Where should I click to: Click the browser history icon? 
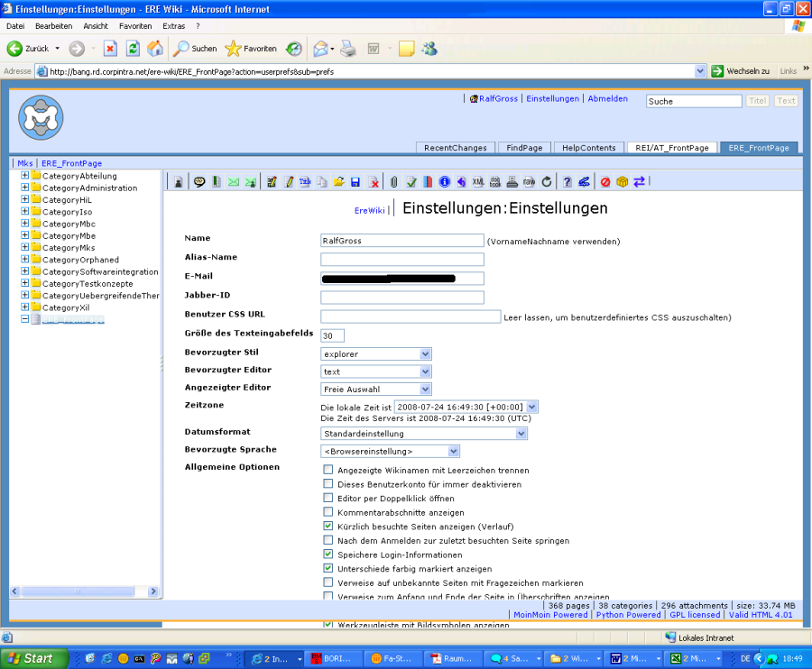[x=294, y=49]
